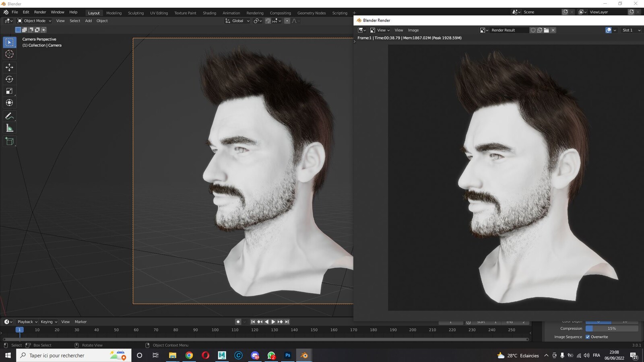
Task: Toggle auto keying record button
Action: click(238, 322)
